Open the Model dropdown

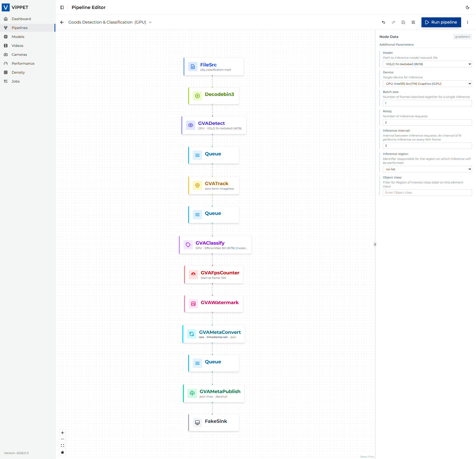click(x=427, y=64)
